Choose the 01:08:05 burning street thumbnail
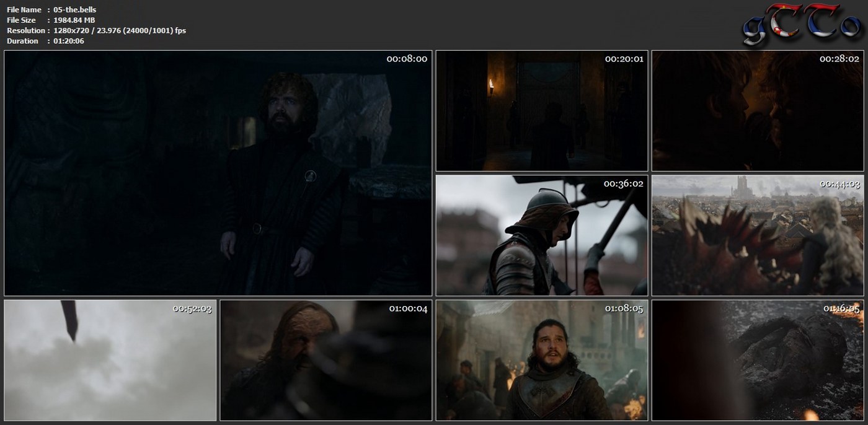The image size is (868, 425). pos(542,361)
